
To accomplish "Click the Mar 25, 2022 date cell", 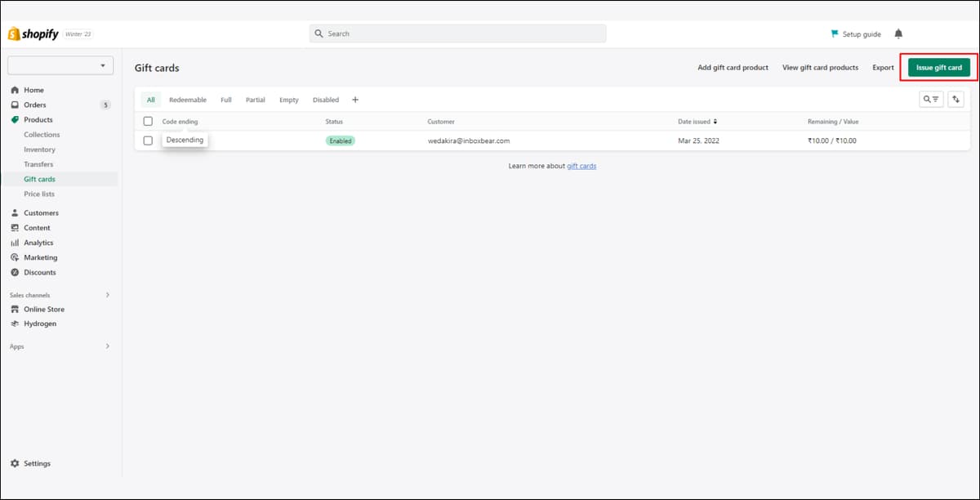I will 699,141.
